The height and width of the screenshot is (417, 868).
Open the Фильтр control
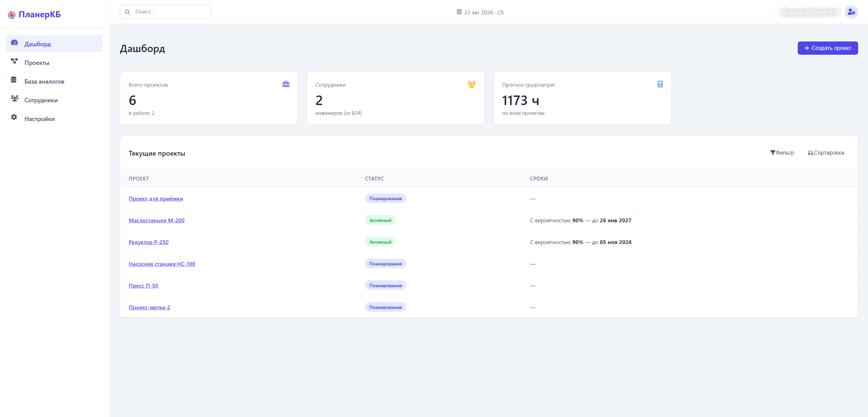point(782,153)
